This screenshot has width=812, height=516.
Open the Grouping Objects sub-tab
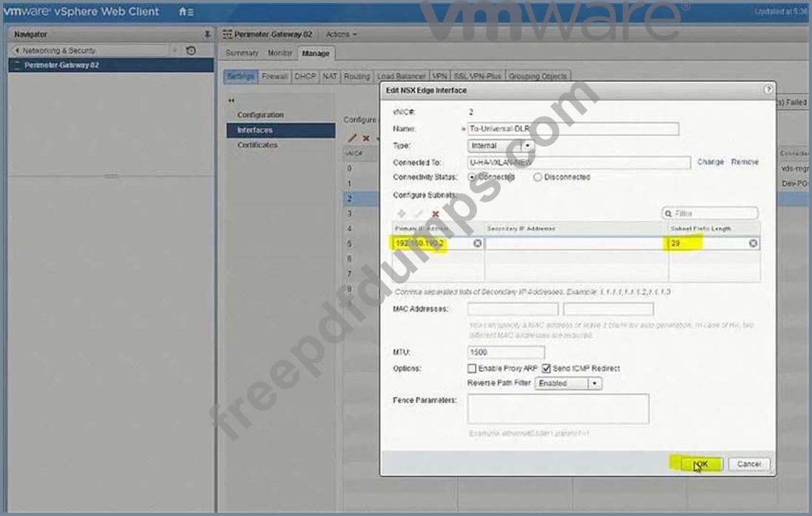click(x=538, y=76)
